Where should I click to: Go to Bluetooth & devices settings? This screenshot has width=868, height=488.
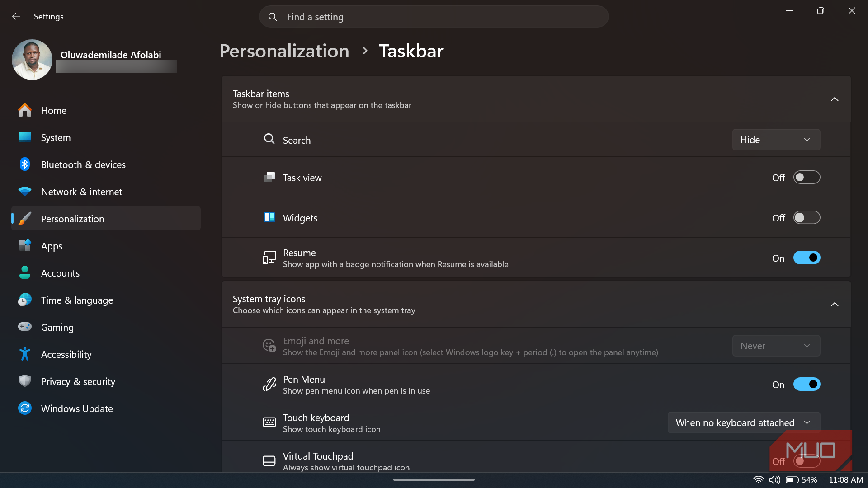(x=106, y=164)
